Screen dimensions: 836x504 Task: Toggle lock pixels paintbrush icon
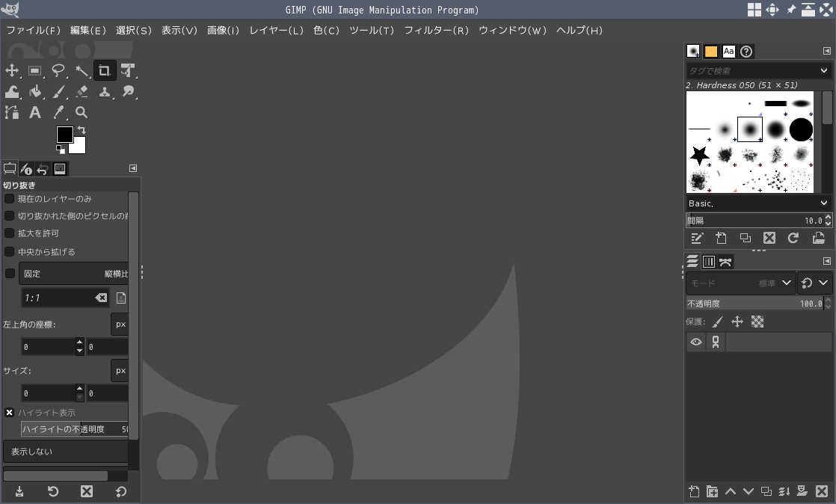point(718,322)
